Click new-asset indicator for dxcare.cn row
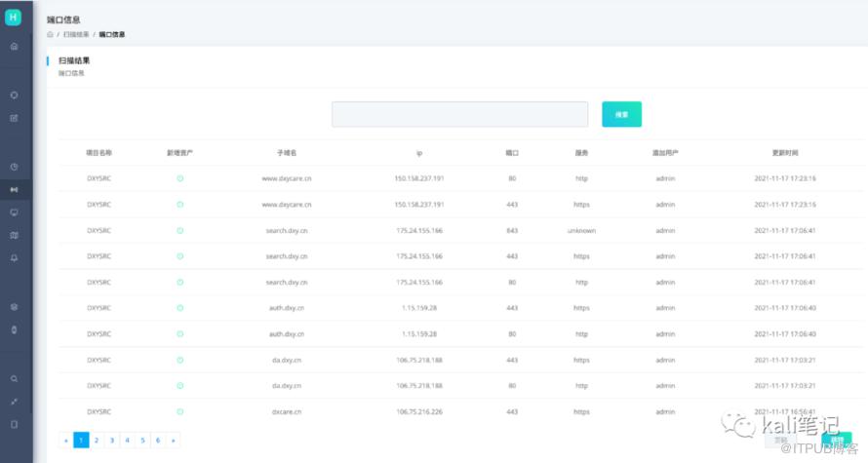The height and width of the screenshot is (463, 868). pos(179,411)
